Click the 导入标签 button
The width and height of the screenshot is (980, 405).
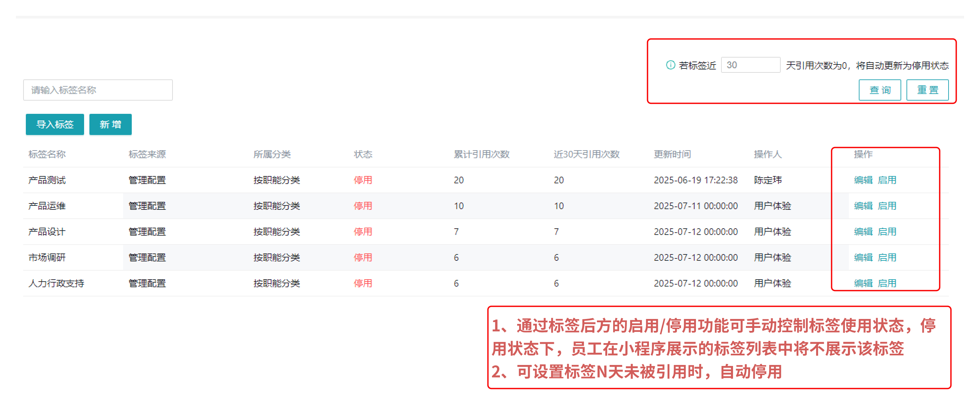click(x=55, y=124)
